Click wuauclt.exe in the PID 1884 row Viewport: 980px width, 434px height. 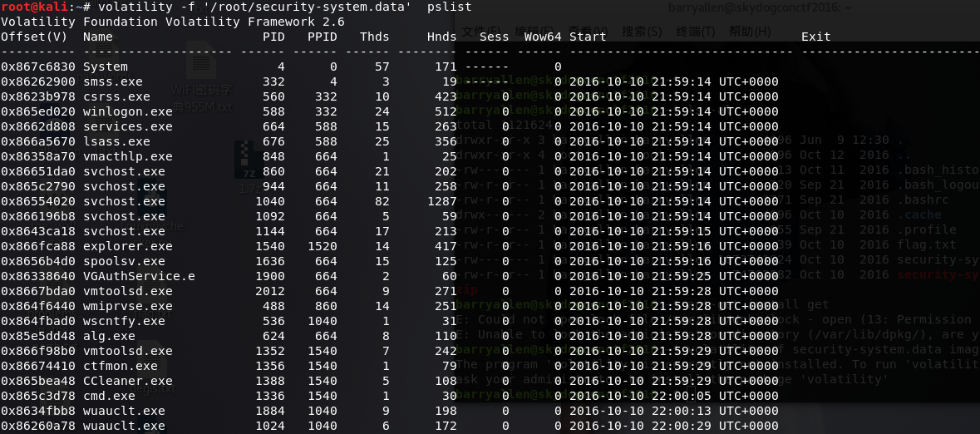(124, 412)
